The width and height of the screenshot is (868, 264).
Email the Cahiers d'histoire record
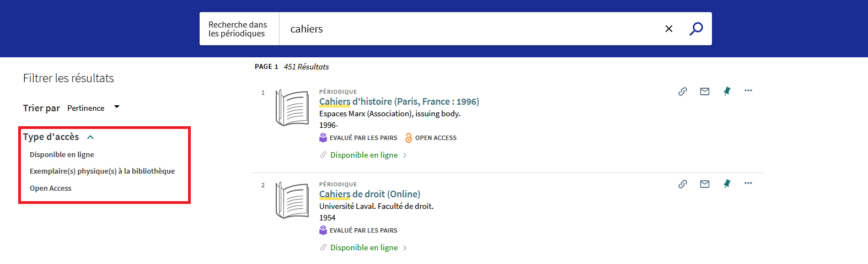(x=705, y=91)
